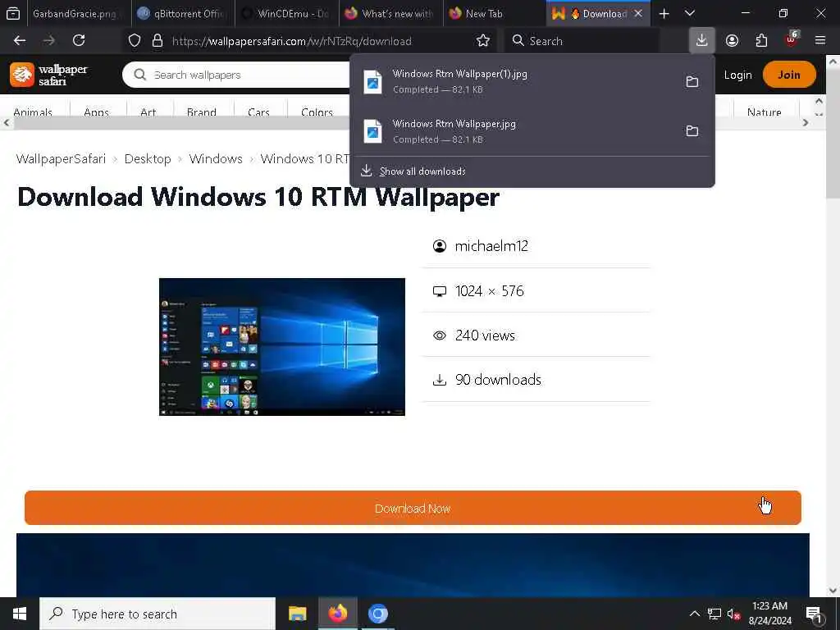This screenshot has width=840, height=630.
Task: Click Show all downloads
Action: (422, 171)
